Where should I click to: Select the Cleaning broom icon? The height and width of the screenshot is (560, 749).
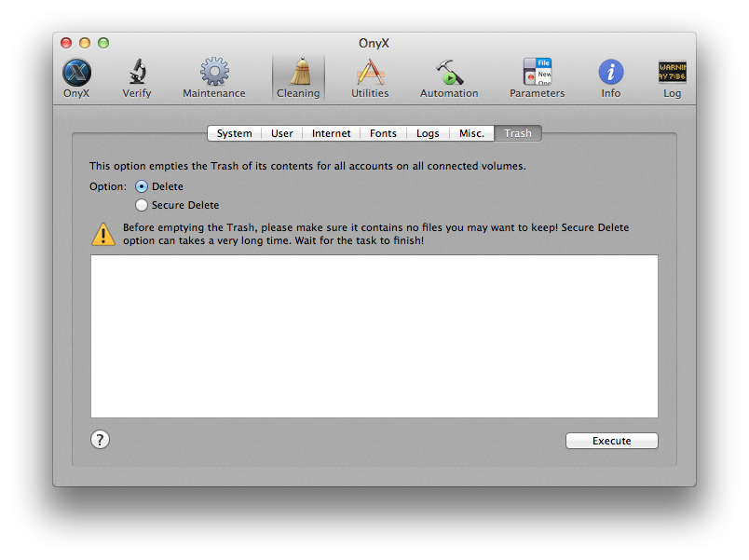coord(298,73)
